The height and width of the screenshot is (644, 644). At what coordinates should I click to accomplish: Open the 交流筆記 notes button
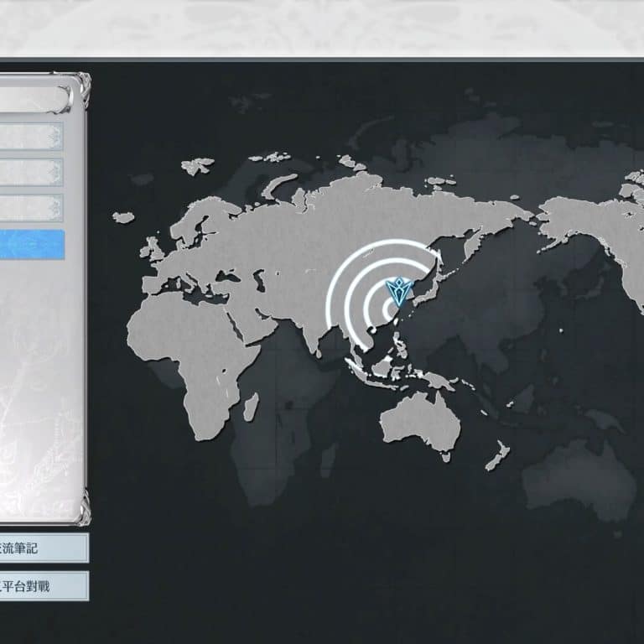(42, 548)
